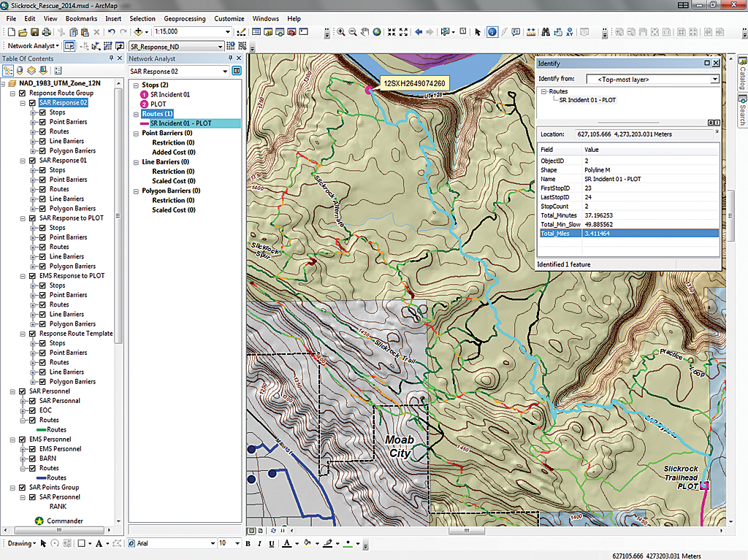The width and height of the screenshot is (748, 560).
Task: Click the Go Back to Previous Extent arrow
Action: (419, 32)
